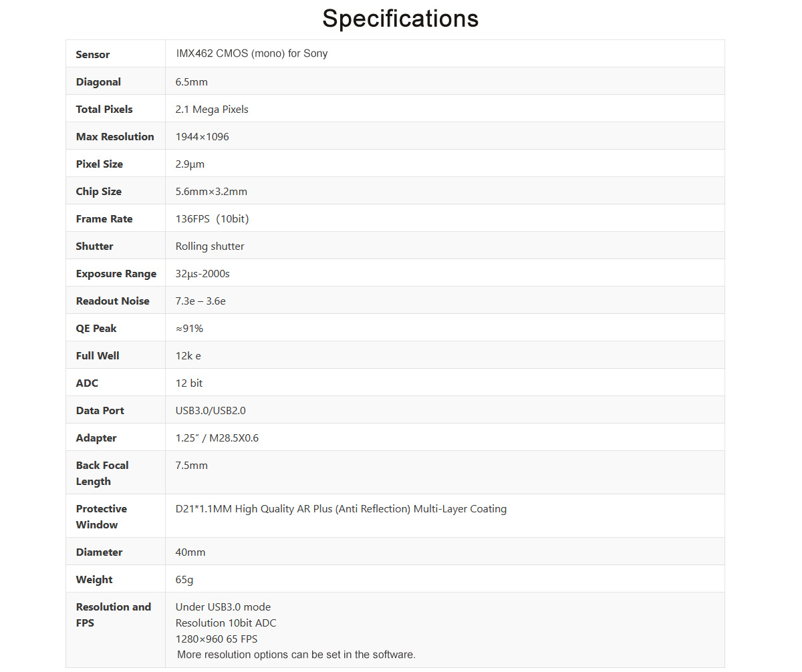Click the QE Peak ≈91% value
This screenshot has height=672, width=802.
pos(189,329)
